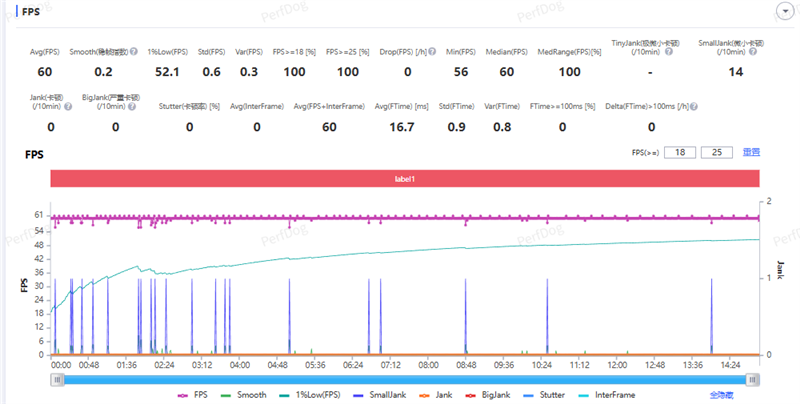The width and height of the screenshot is (800, 404).
Task: Click FPS threshold field containing 18
Action: 681,152
